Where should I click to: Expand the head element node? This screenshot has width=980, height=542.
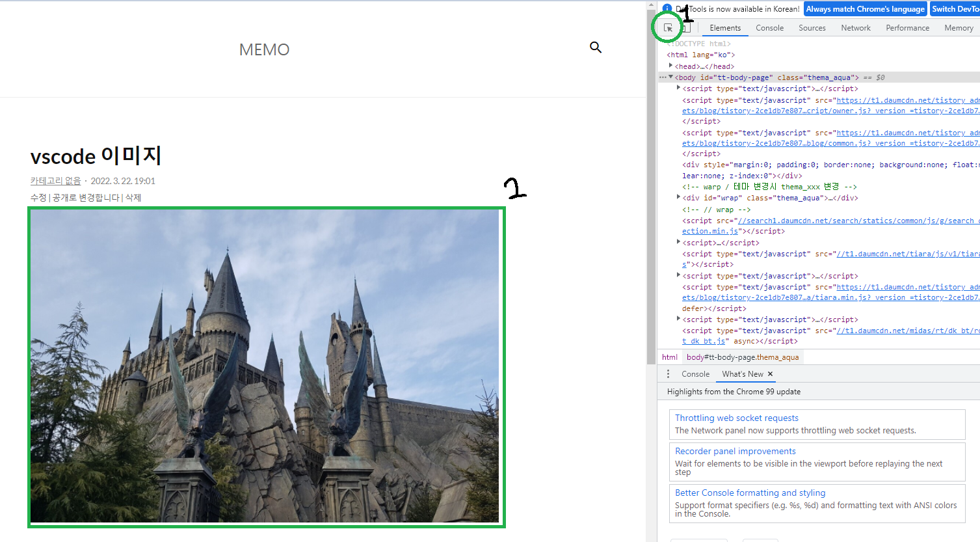tap(670, 66)
